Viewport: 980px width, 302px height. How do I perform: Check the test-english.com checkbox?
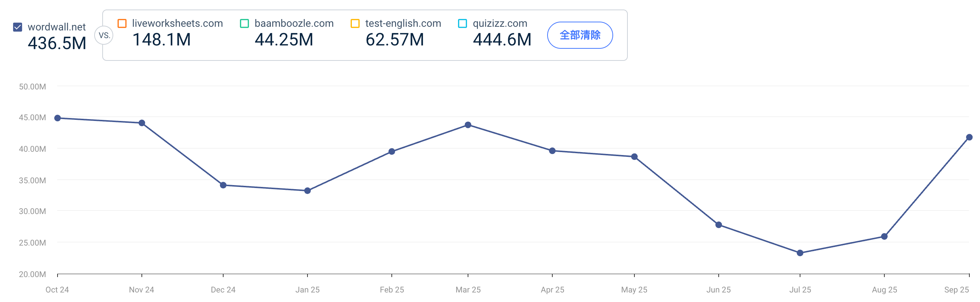355,23
